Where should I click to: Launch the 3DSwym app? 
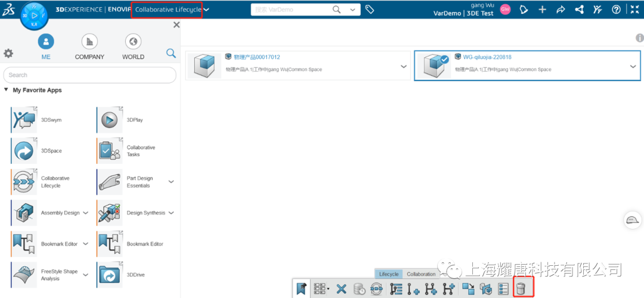tap(24, 120)
